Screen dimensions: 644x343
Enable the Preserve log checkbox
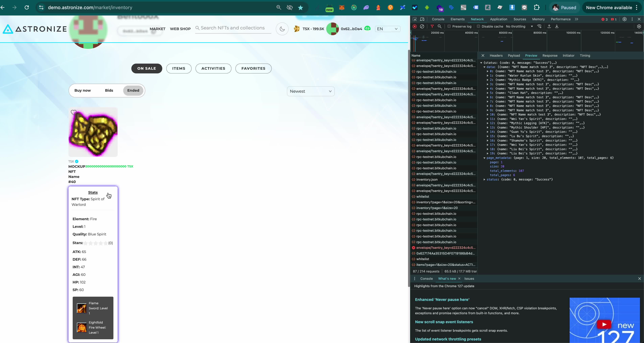pos(449,26)
